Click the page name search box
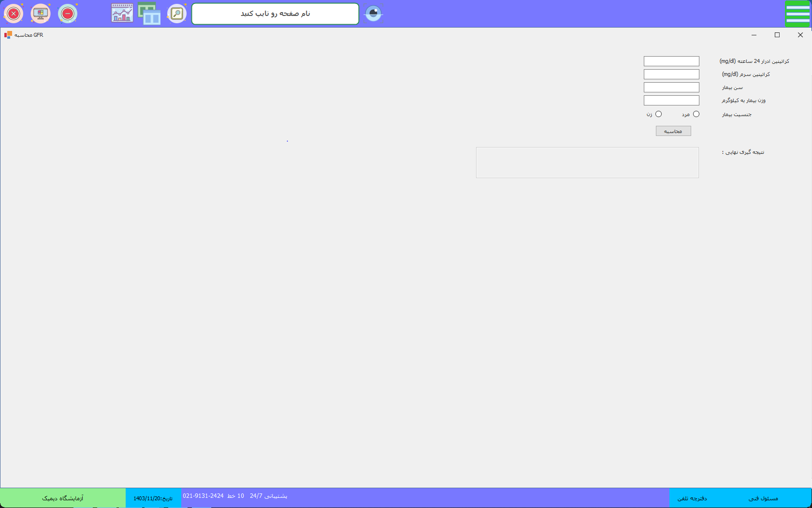This screenshot has width=812, height=508. coord(275,14)
